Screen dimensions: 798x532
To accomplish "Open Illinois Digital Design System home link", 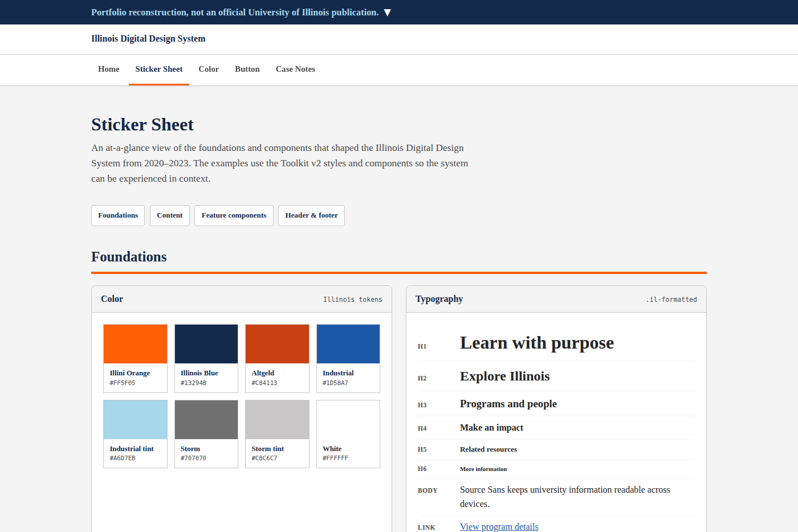I will [x=148, y=39].
